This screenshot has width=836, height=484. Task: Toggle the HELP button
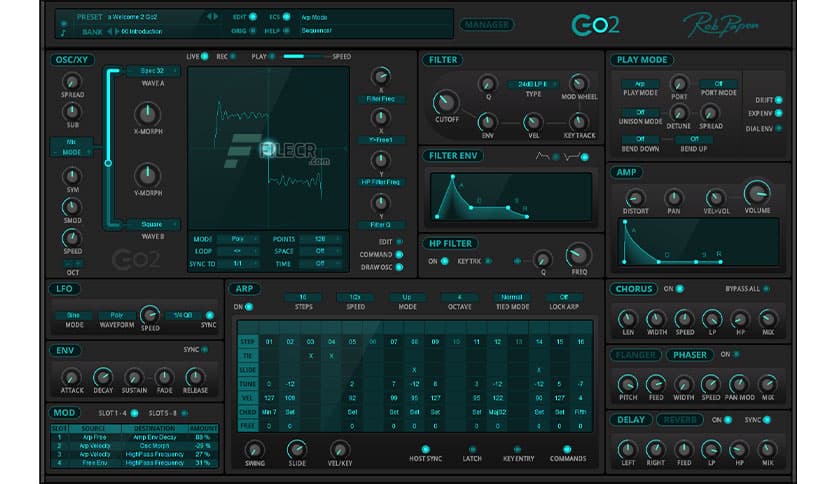tap(286, 31)
